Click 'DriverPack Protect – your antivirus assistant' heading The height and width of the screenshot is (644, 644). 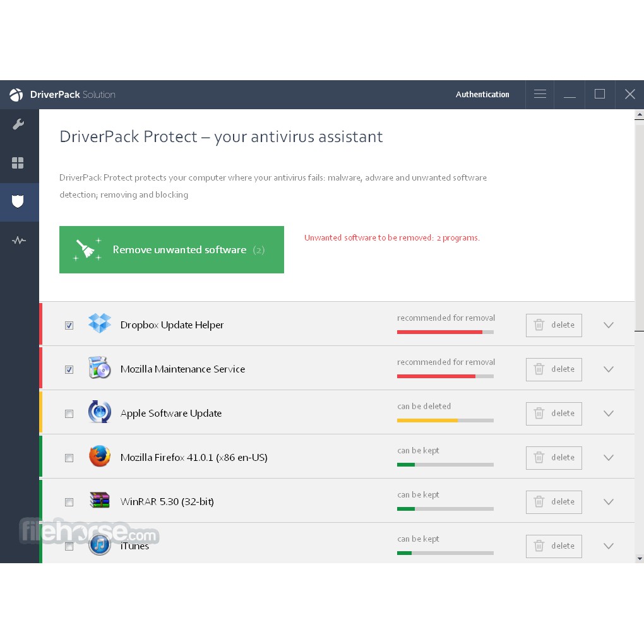221,137
